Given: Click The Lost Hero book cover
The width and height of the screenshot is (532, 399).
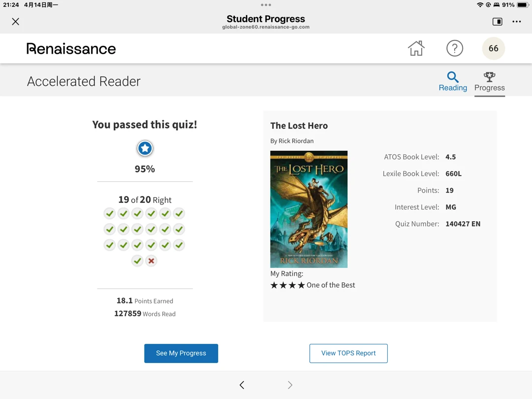Looking at the screenshot, I should [x=309, y=209].
